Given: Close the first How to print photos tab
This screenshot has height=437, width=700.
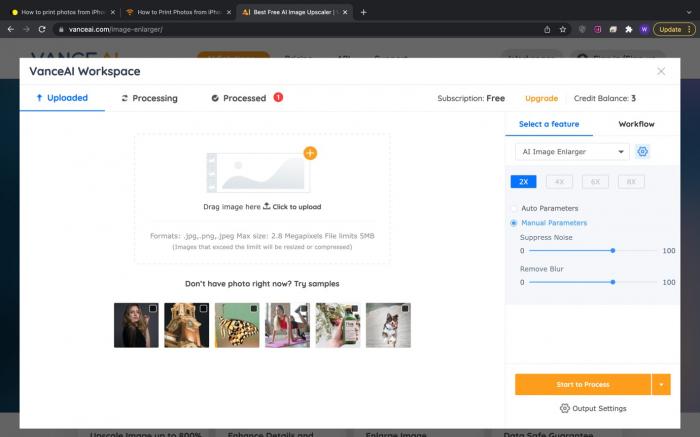Looking at the screenshot, I should point(112,12).
